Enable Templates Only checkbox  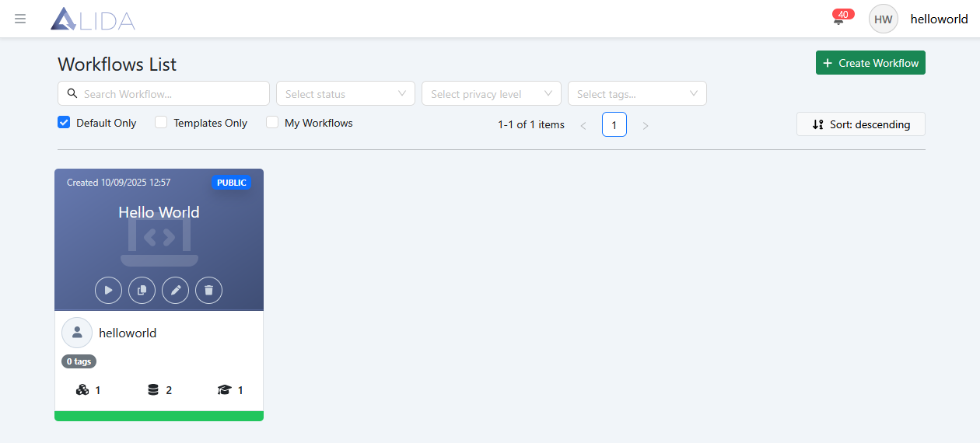[161, 122]
